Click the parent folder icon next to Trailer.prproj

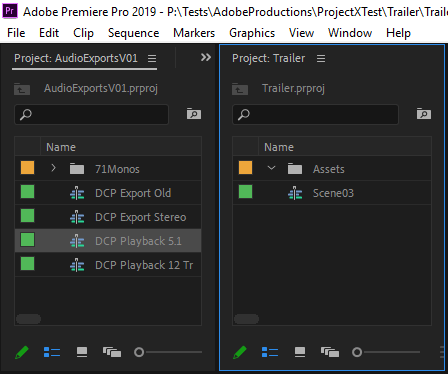tap(240, 89)
